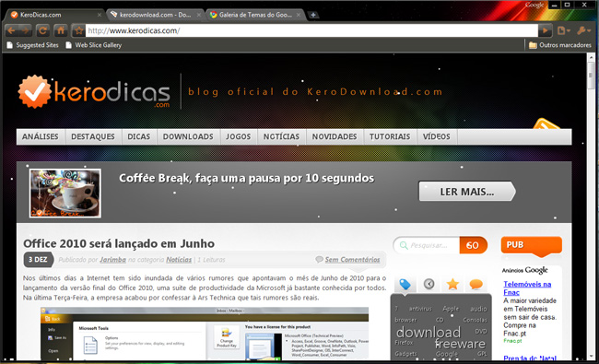Click the browser tag
The width and height of the screenshot is (599, 364).
(405, 320)
